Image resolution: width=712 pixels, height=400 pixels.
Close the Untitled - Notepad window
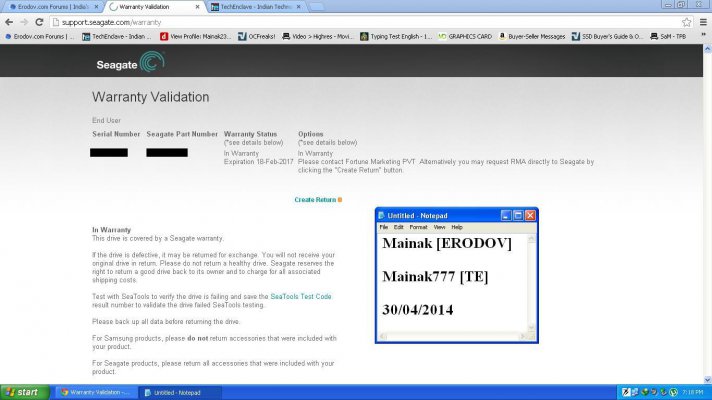[530, 216]
